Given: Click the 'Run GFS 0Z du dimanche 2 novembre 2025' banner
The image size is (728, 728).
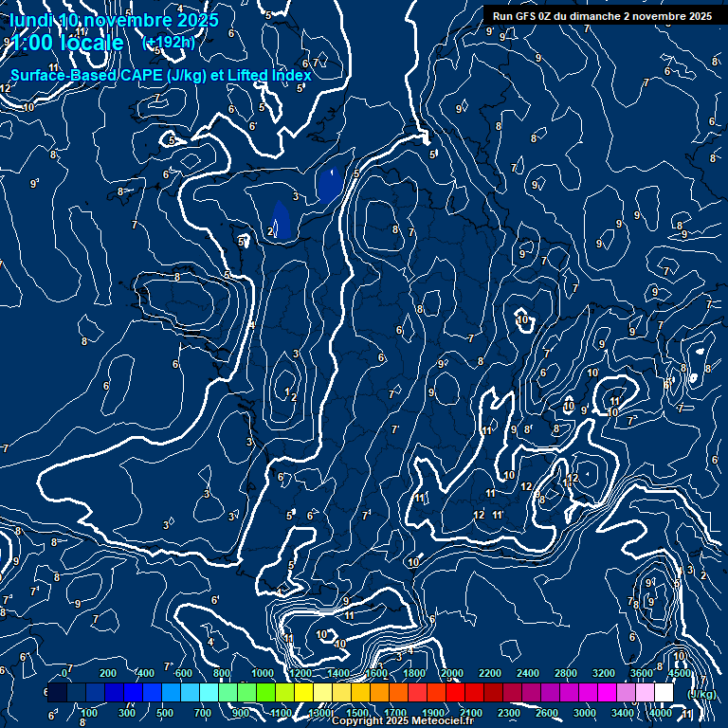Looking at the screenshot, I should tap(602, 16).
